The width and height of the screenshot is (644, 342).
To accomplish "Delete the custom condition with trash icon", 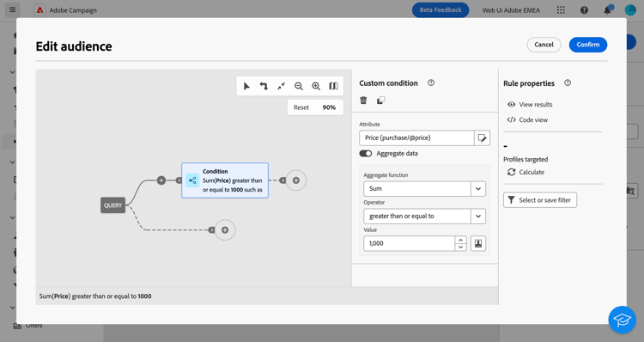I will click(363, 101).
